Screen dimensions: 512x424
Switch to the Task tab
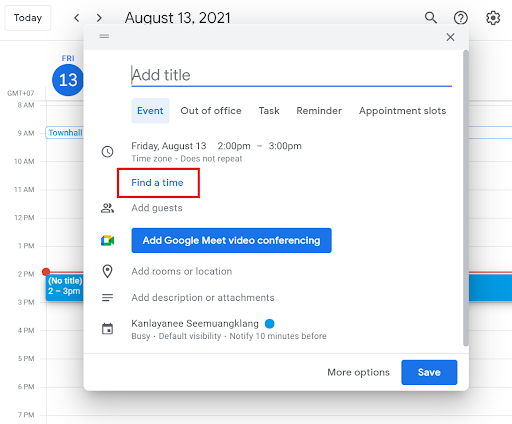[269, 111]
